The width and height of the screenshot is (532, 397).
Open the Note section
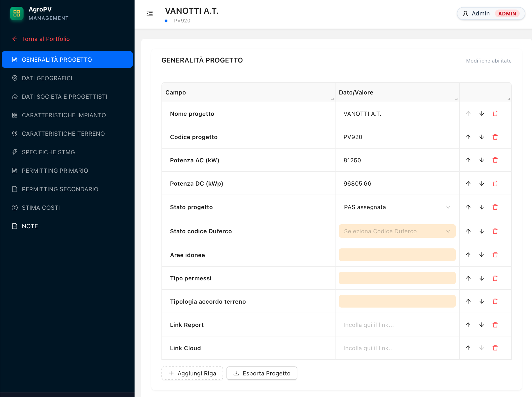67,226
